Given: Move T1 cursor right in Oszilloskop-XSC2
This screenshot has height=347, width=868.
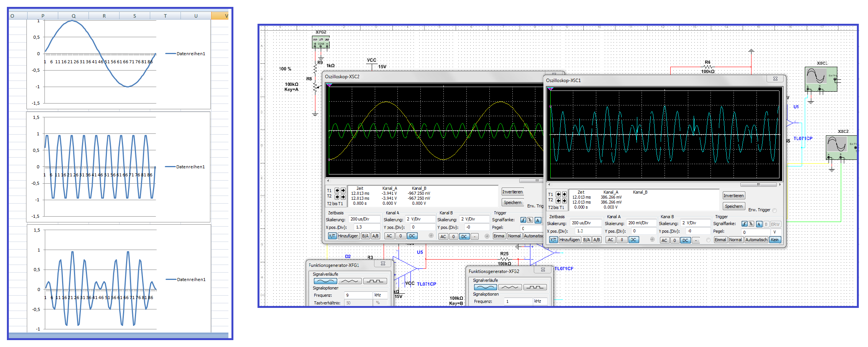Looking at the screenshot, I should (343, 191).
